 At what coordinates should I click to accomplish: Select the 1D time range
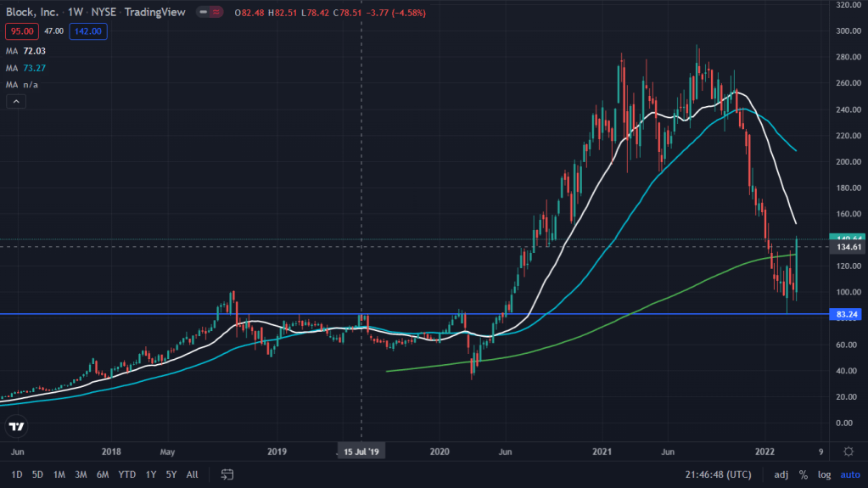(x=17, y=474)
